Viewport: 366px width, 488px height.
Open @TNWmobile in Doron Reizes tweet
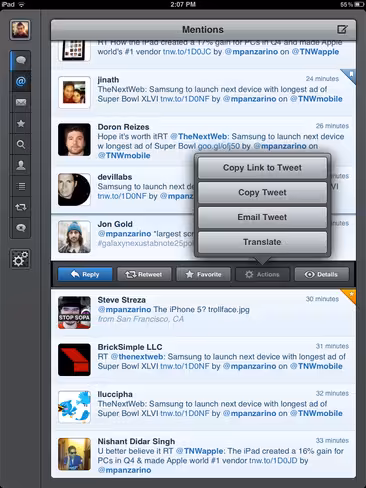[x=124, y=156]
